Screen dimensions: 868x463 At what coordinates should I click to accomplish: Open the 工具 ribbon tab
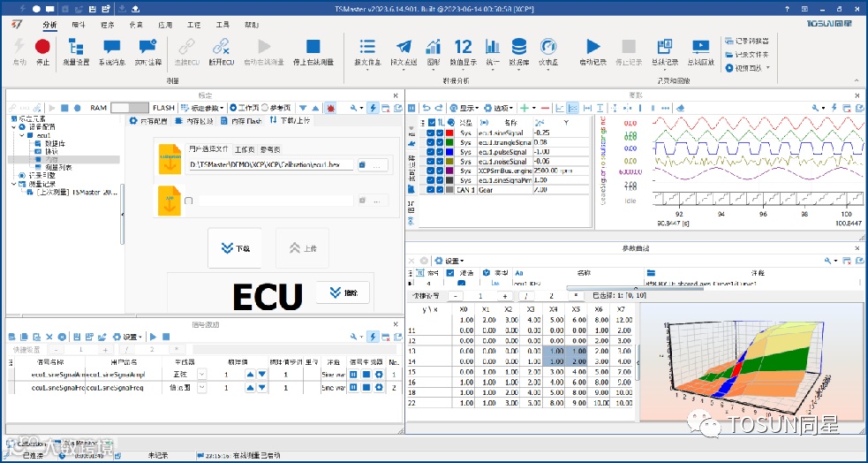point(223,25)
